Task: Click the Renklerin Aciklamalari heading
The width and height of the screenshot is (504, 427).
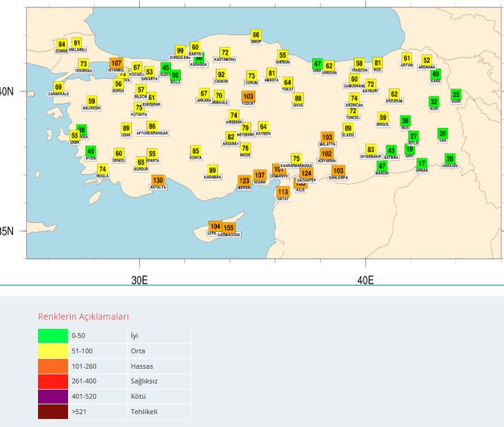Action: tap(83, 317)
